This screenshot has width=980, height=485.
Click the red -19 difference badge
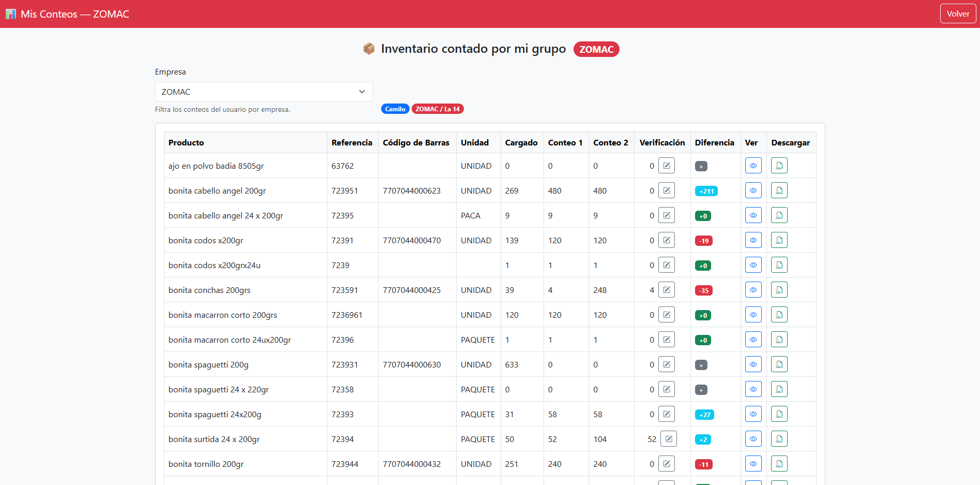[x=703, y=241]
